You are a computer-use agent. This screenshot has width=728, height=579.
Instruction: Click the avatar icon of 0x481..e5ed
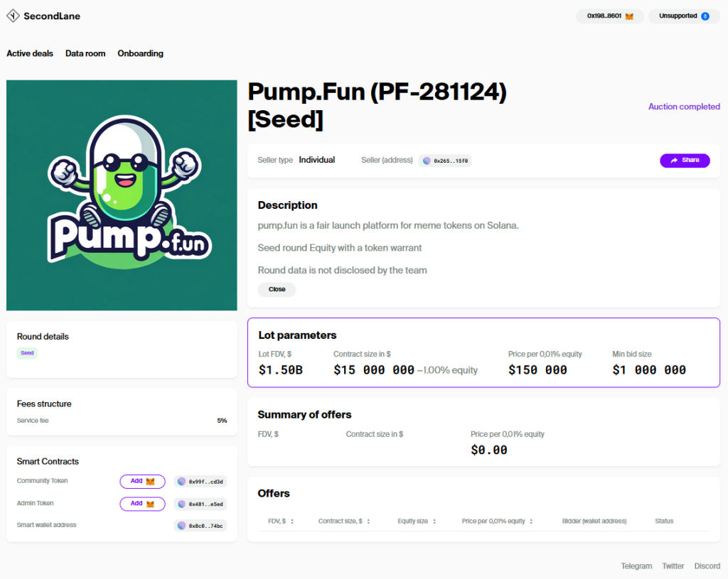click(181, 504)
